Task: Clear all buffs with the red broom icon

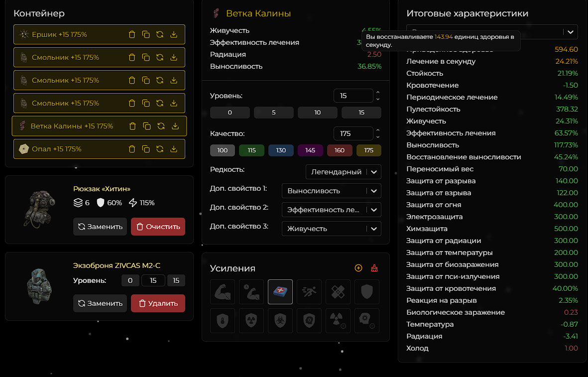Action: tap(374, 268)
